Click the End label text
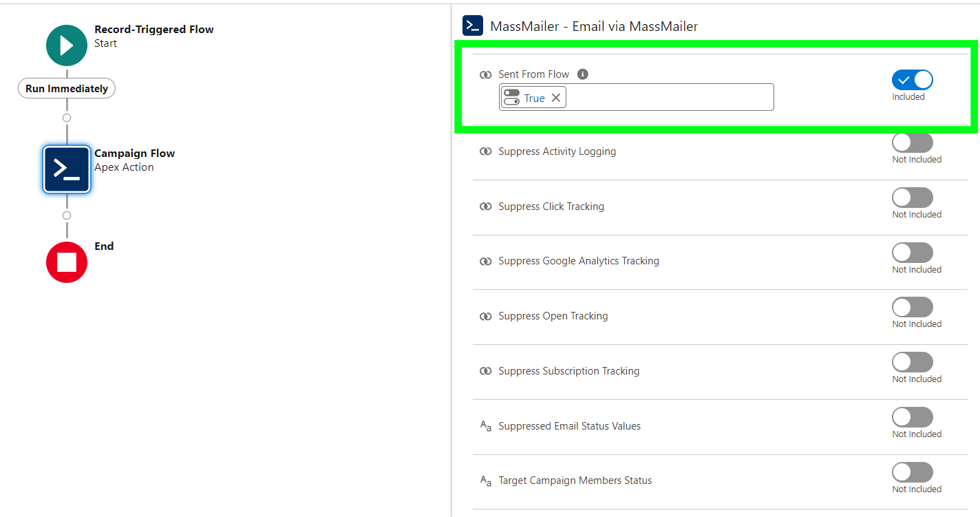The height and width of the screenshot is (517, 980). point(104,246)
